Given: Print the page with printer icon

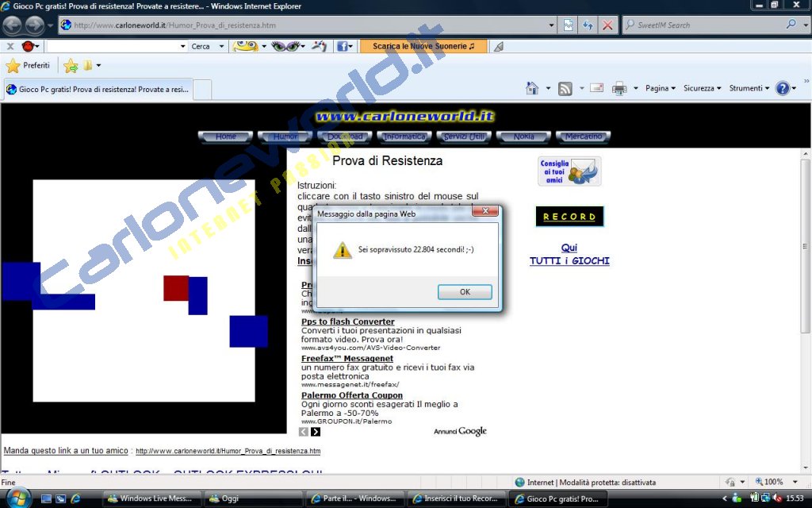Looking at the screenshot, I should (619, 89).
